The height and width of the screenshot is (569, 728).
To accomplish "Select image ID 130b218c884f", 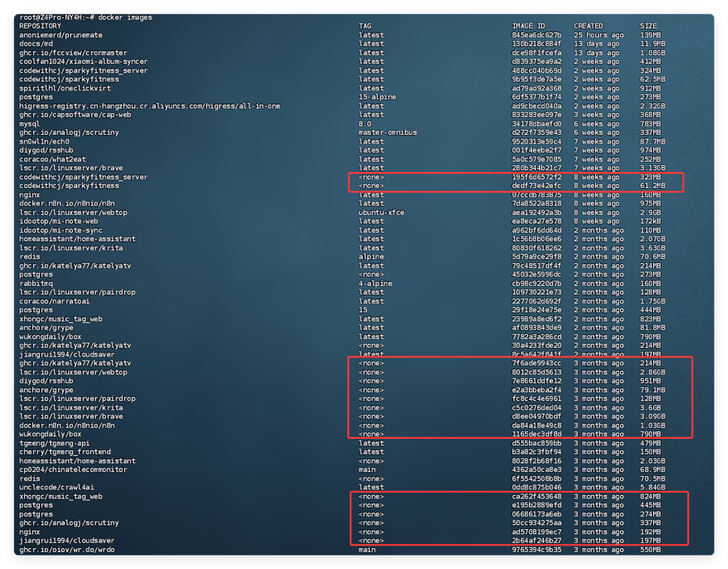I will [x=537, y=44].
